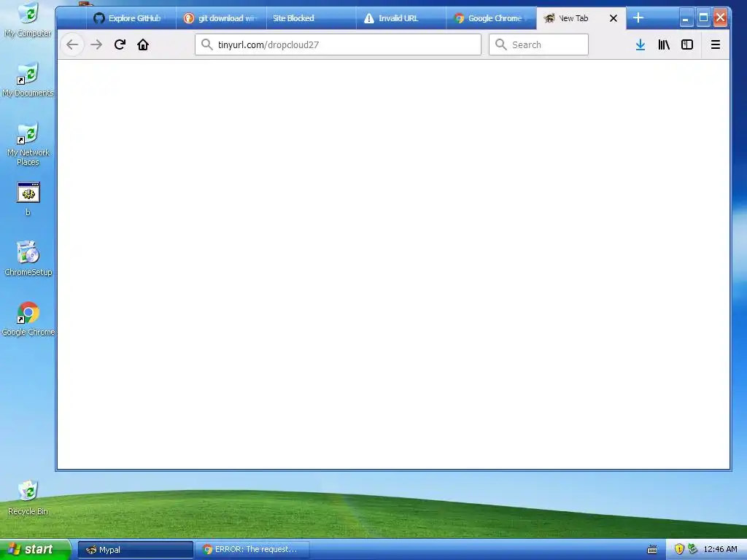The image size is (747, 560).
Task: Switch to the Invalid URL tab
Action: click(x=401, y=18)
